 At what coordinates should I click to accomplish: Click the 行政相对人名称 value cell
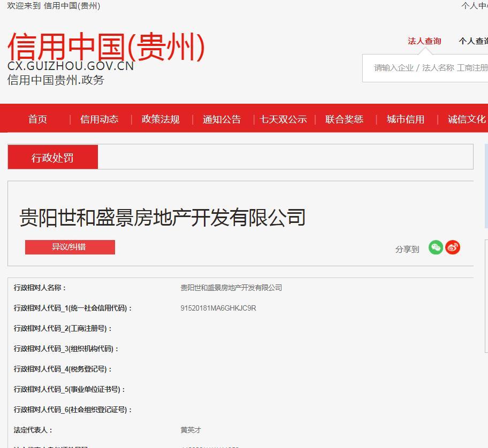point(231,288)
